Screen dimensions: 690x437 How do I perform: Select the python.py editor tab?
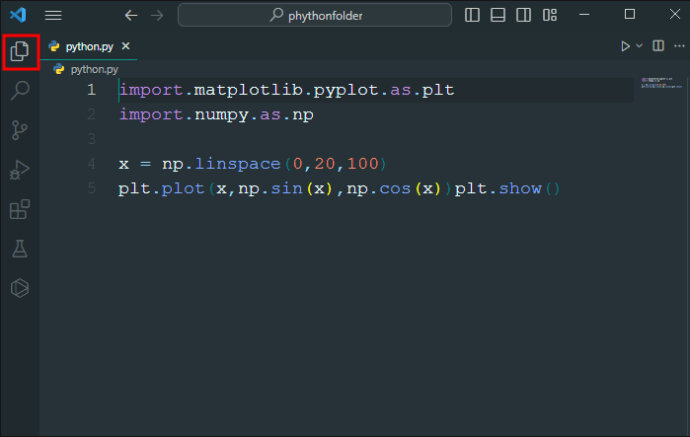coord(89,46)
